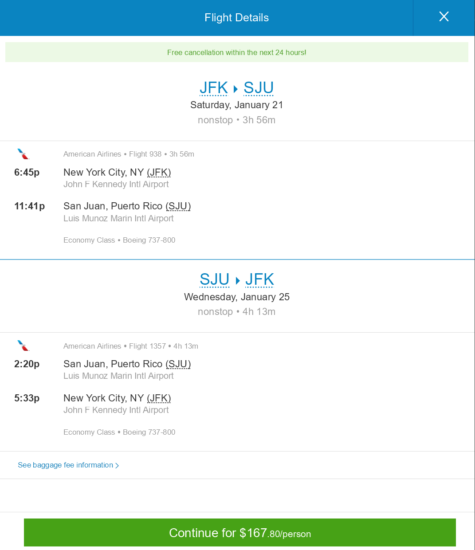The height and width of the screenshot is (550, 475).
Task: Click the American Airlines logo for Flight 938
Action: click(x=23, y=154)
